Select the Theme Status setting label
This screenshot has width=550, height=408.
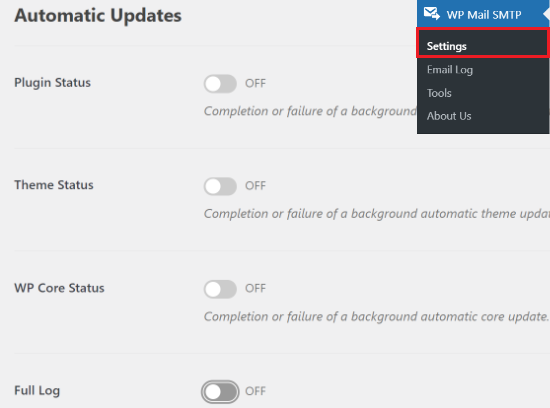(x=54, y=185)
